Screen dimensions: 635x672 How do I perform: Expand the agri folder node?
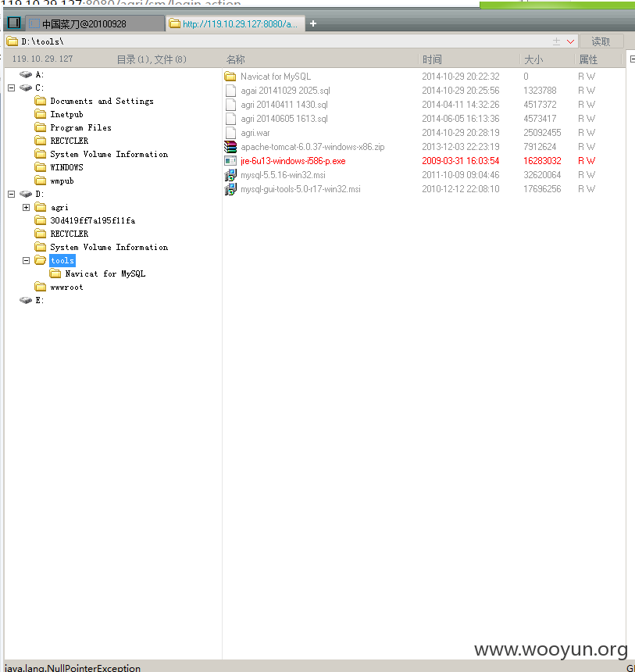[26, 207]
